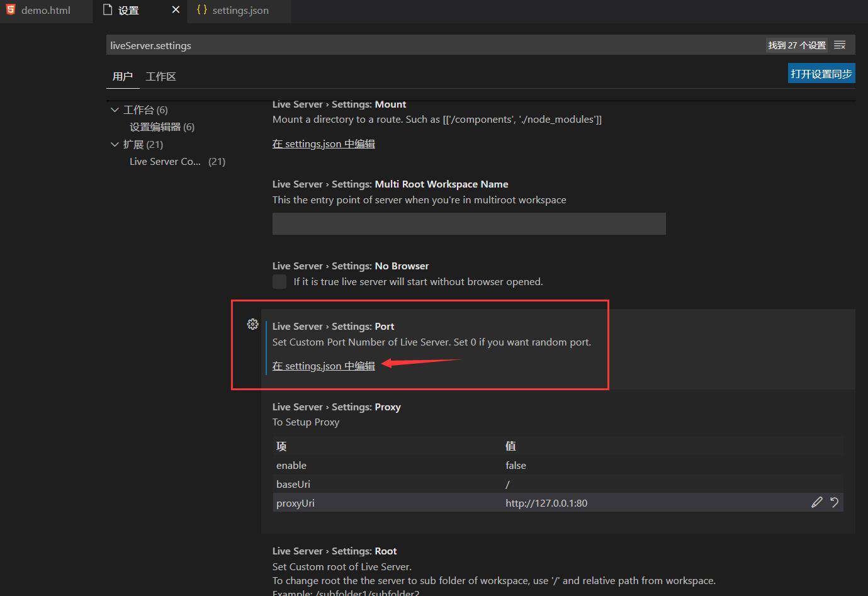Open the gear menu for Port setting
The image size is (868, 596).
tap(252, 324)
